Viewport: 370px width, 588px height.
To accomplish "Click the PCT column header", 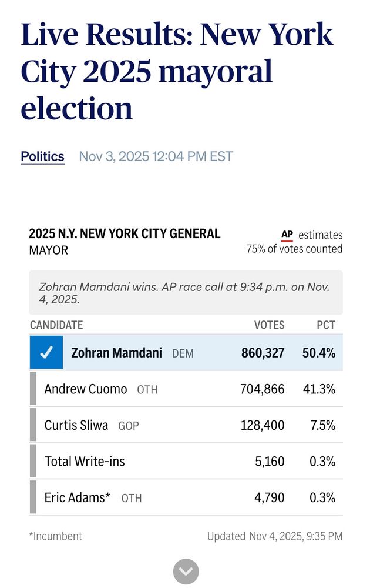I will coord(325,325).
